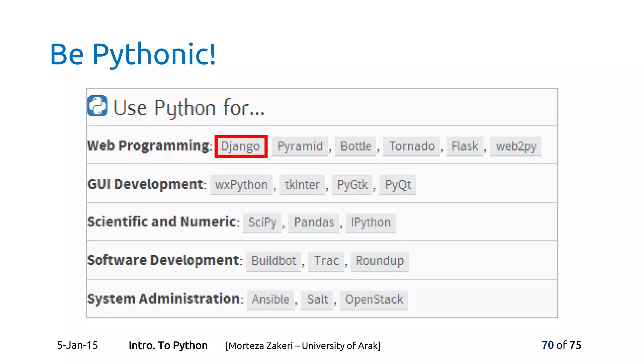Open the Salt link
Viewport: 644px width, 362px height.
[x=317, y=300]
